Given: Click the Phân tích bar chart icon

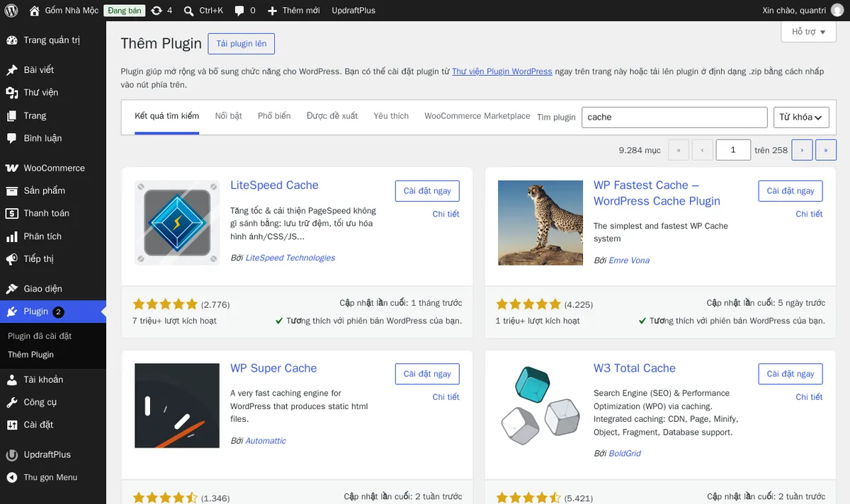Looking at the screenshot, I should 12,236.
